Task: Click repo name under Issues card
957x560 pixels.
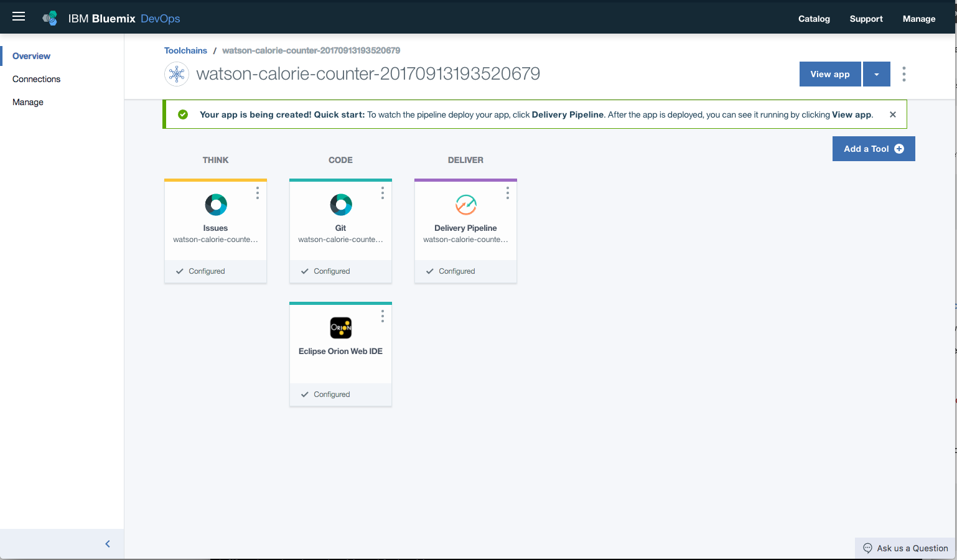Action: 215,240
